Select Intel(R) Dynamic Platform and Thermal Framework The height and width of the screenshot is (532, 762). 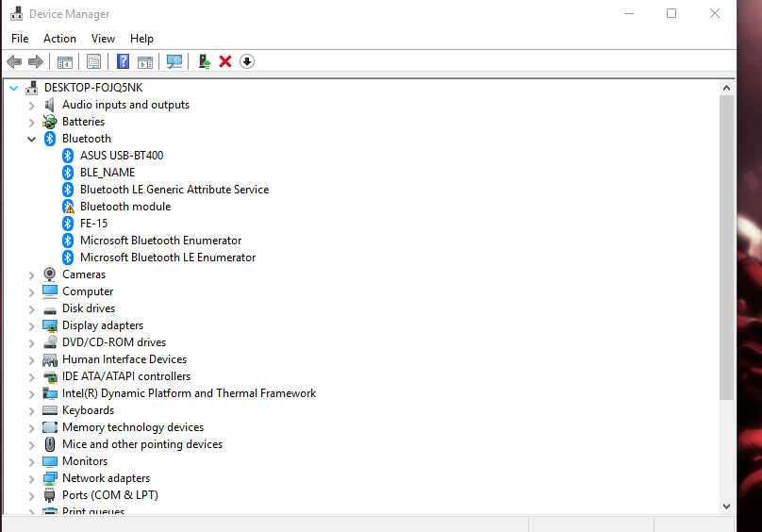click(189, 393)
